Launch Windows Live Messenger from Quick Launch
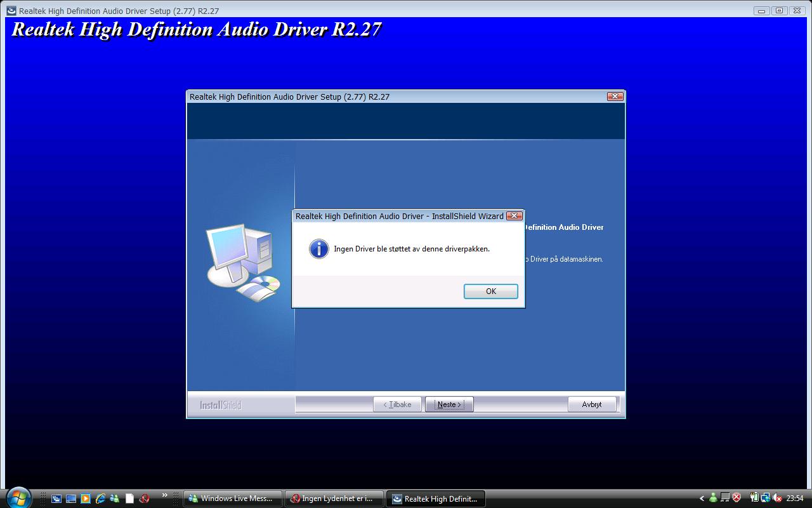The image size is (812, 508). pos(115,498)
